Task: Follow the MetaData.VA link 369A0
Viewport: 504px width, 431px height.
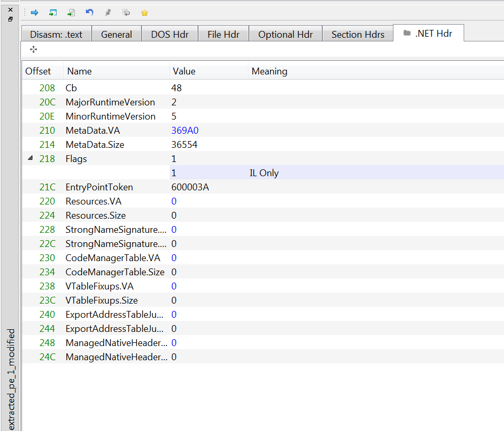Action: [x=185, y=131]
